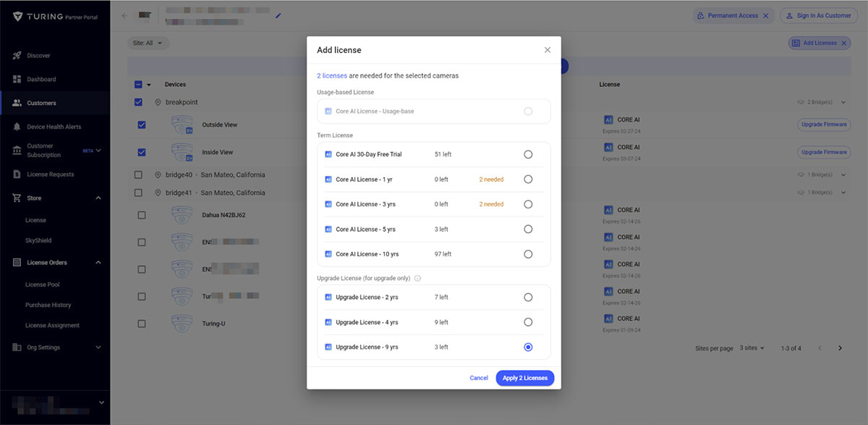868x425 pixels.
Task: Dismiss the Add Licenses chip with its X
Action: (x=843, y=43)
